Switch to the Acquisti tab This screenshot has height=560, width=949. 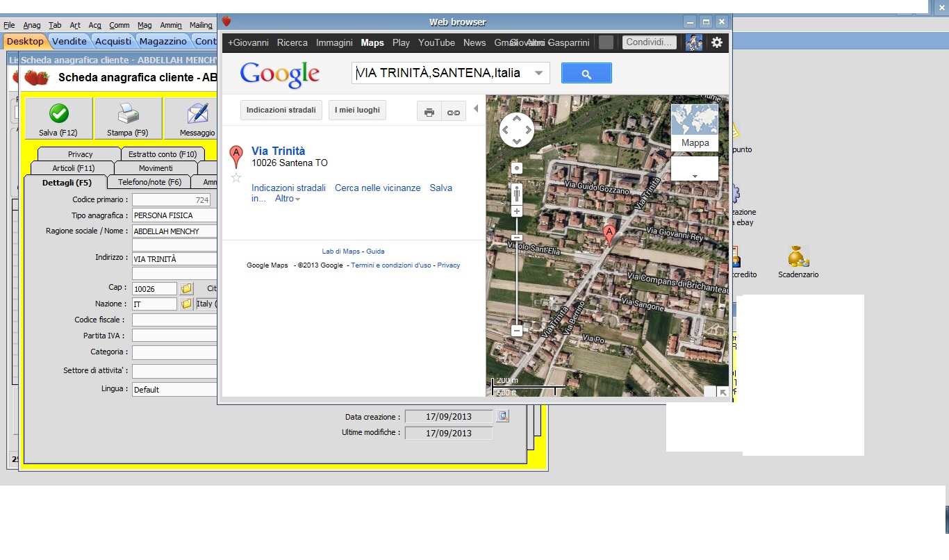tap(113, 41)
